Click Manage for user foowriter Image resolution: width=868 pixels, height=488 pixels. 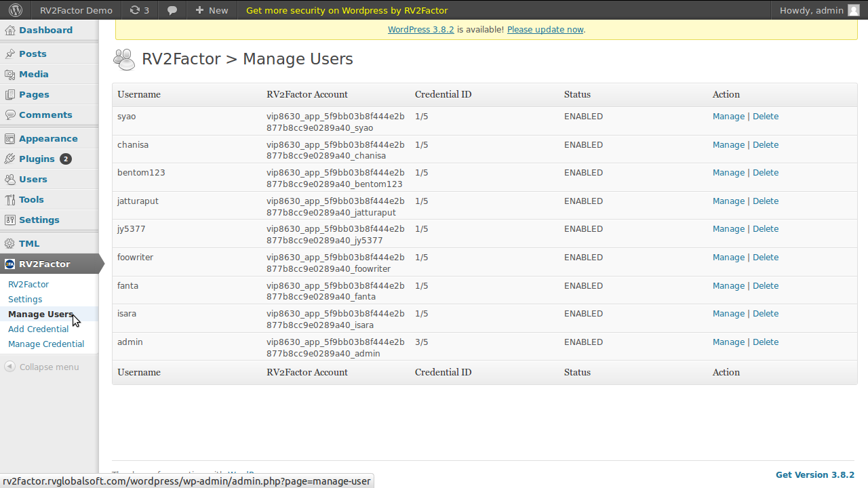(728, 258)
